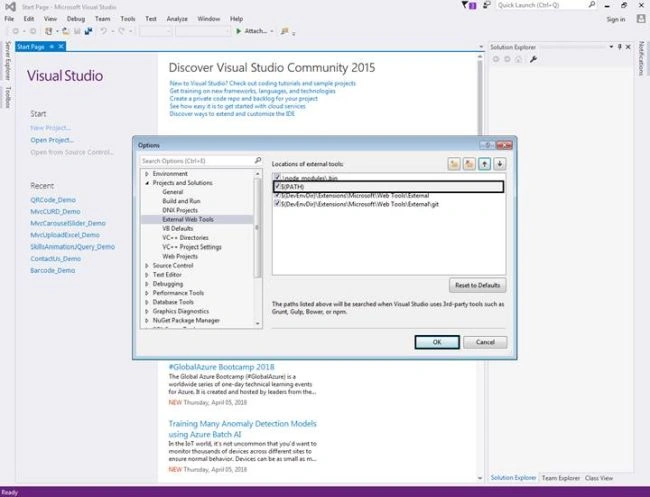Click the New Project toolbar icon
Image resolution: width=650 pixels, height=497 pixels.
49,31
